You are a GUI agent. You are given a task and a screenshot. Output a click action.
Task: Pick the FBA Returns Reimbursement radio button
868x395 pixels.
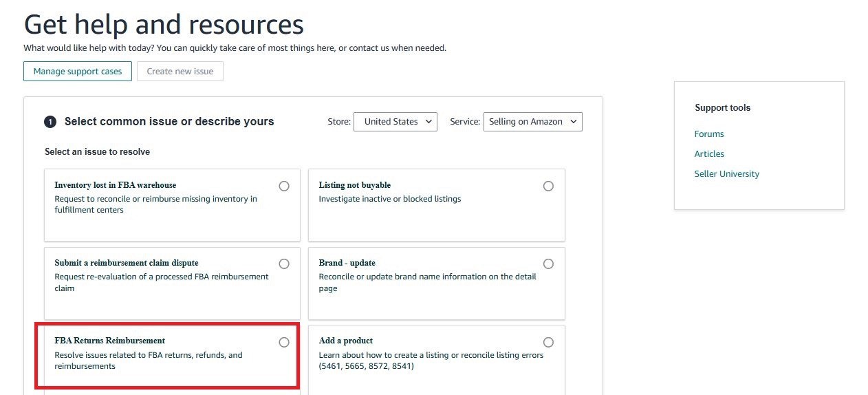284,342
